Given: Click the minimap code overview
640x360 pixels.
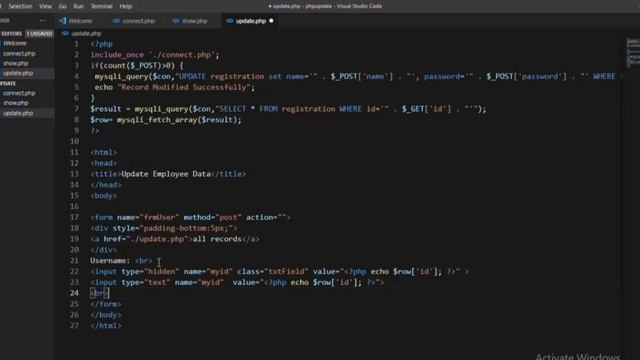Looking at the screenshot, I should (x=633, y=53).
